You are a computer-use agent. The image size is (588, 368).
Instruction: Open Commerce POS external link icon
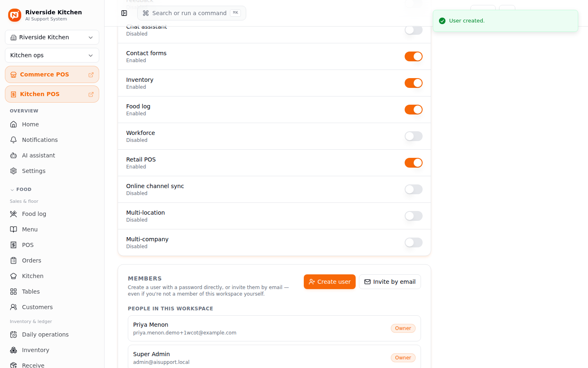[91, 75]
